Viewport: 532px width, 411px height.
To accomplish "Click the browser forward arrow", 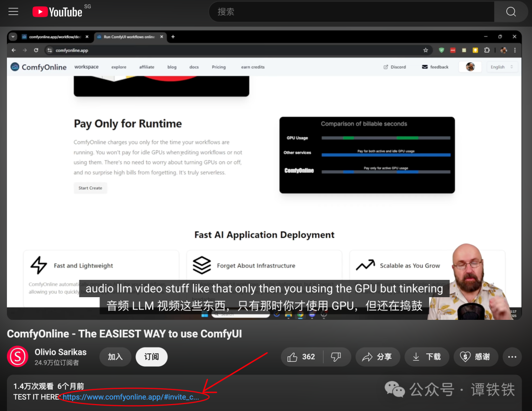I will [x=25, y=50].
